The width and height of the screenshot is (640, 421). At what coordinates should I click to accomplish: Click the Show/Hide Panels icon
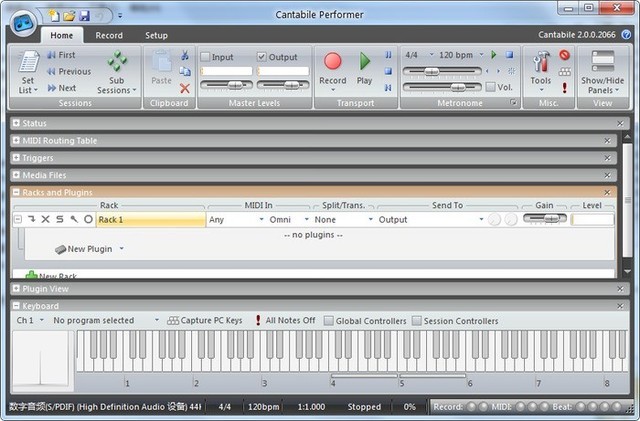click(600, 62)
